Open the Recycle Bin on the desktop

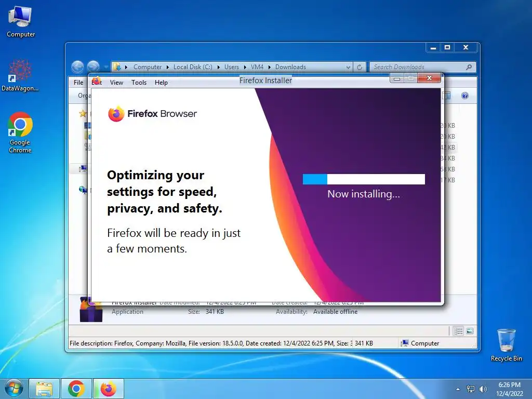tap(506, 345)
